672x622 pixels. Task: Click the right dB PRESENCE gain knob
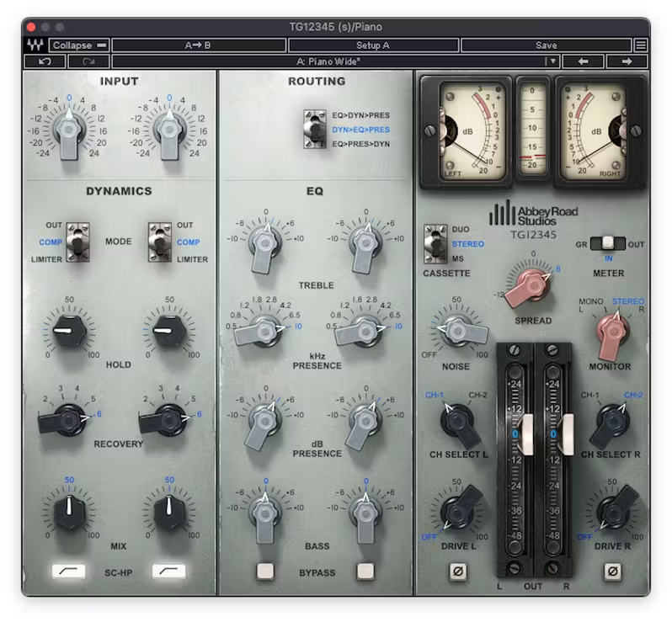click(365, 422)
